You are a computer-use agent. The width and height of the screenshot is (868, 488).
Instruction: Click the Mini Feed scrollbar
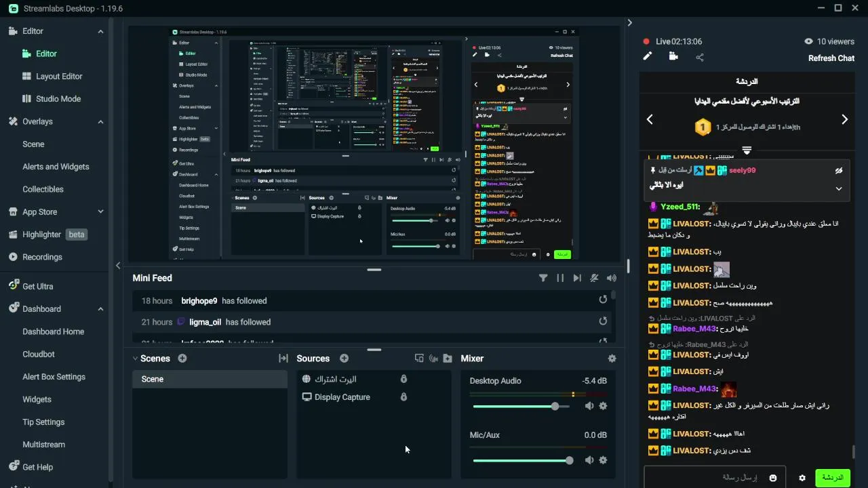tap(614, 296)
